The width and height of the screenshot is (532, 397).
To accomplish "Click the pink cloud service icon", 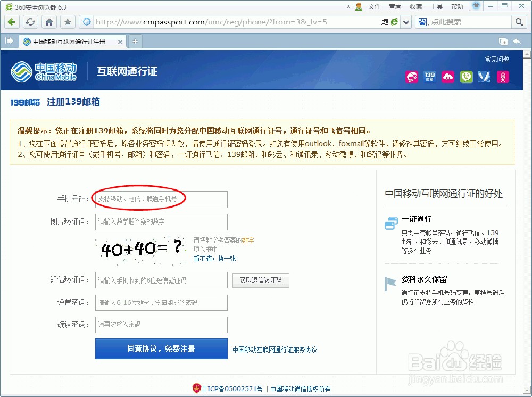I will (x=448, y=77).
